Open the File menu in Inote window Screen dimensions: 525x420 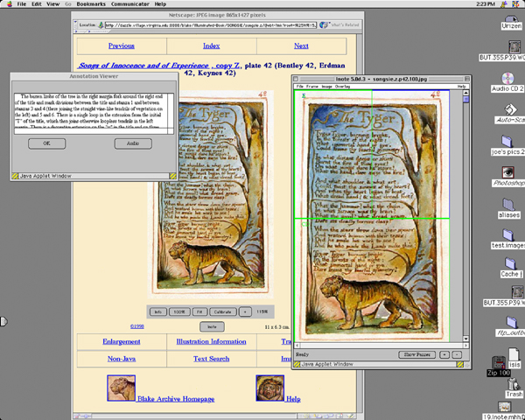[x=299, y=87]
